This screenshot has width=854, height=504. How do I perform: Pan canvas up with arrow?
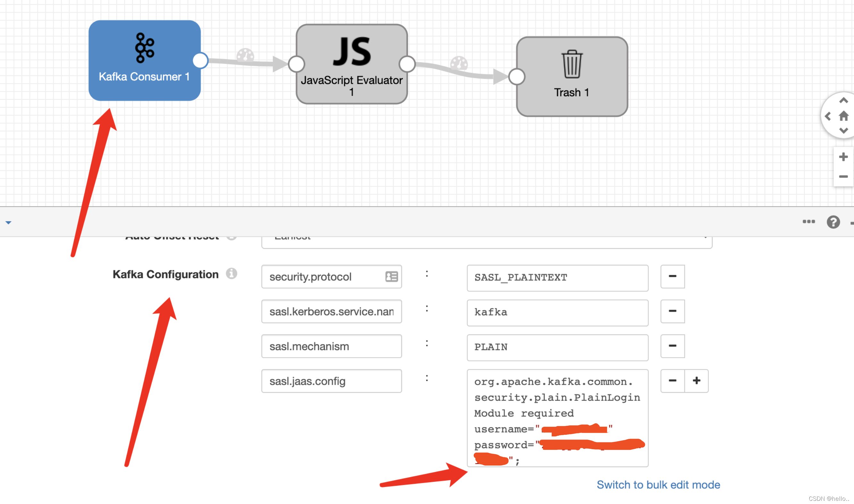pyautogui.click(x=843, y=101)
